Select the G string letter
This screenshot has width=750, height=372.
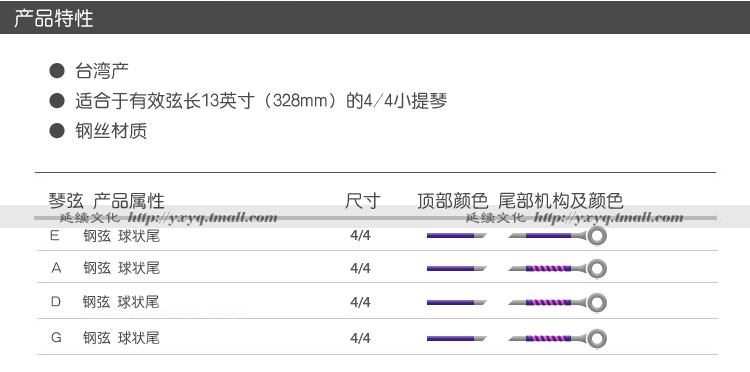(x=56, y=338)
